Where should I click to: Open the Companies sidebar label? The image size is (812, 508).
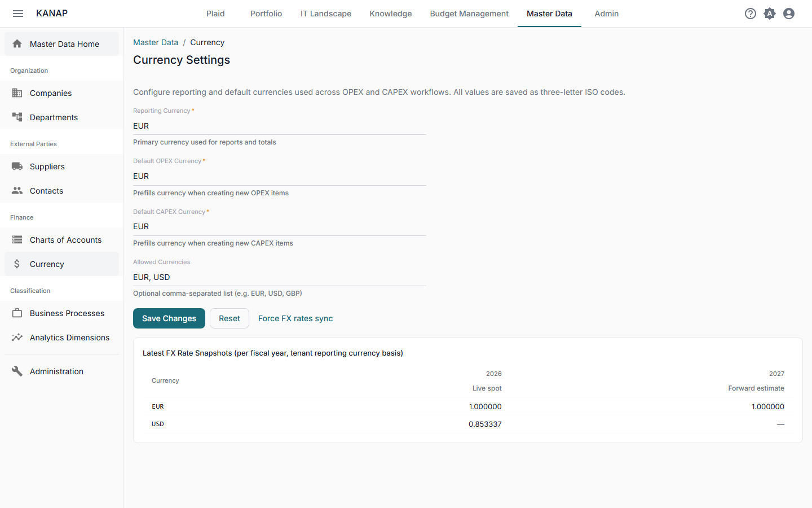pyautogui.click(x=51, y=93)
